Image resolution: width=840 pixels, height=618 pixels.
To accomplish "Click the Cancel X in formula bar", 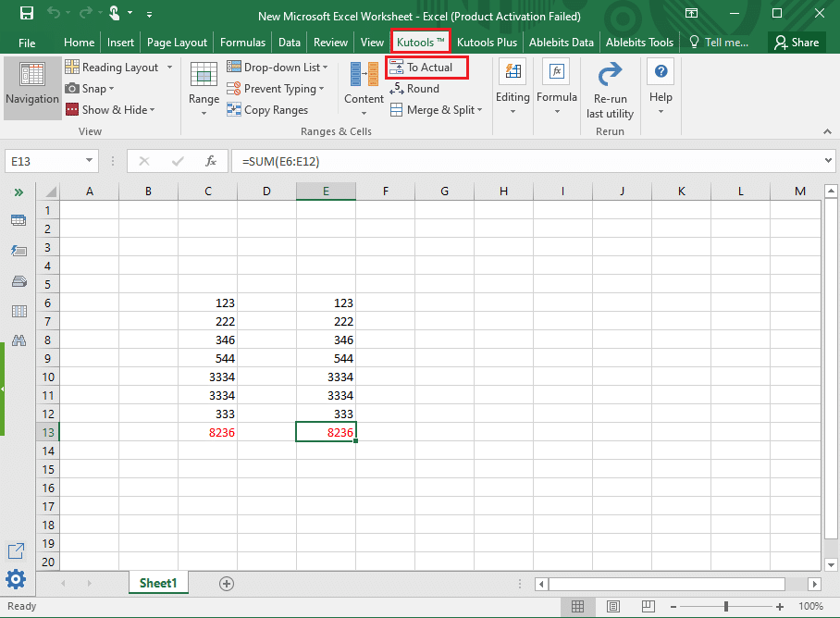I will click(144, 161).
